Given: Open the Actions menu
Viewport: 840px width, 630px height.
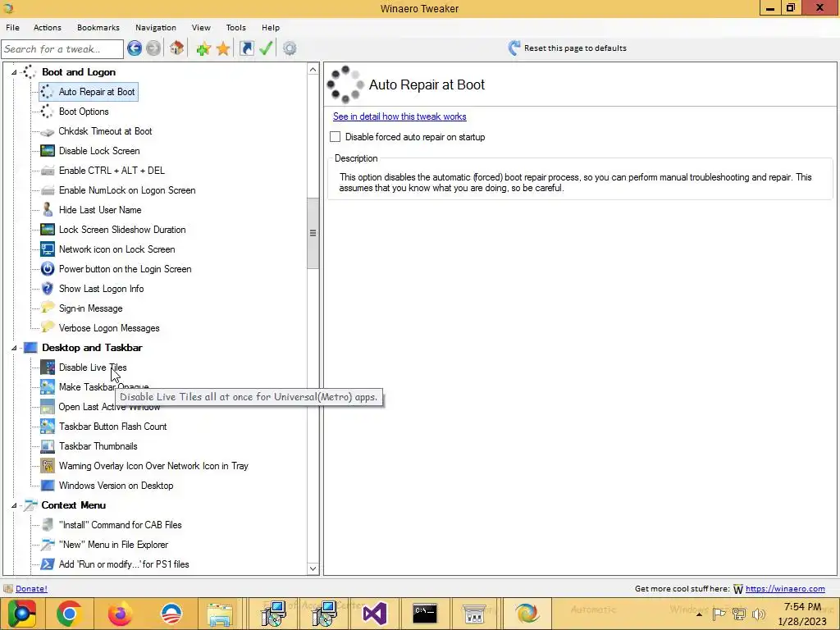Looking at the screenshot, I should coord(47,27).
